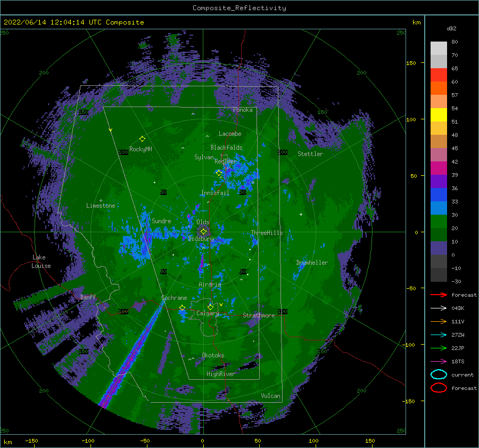Click the RedDeer city label
Viewport: 479px width, 448px height.
[x=226, y=161]
